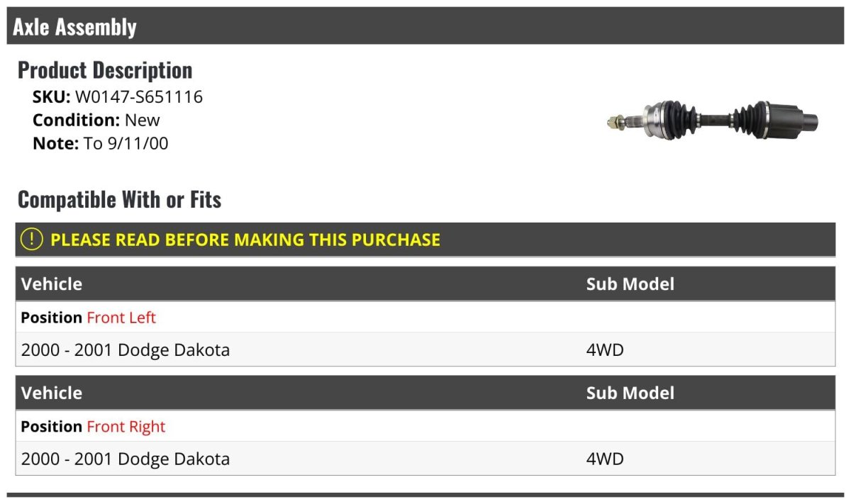
Task: Click the Axle Assembly title bar
Action: tap(74, 27)
